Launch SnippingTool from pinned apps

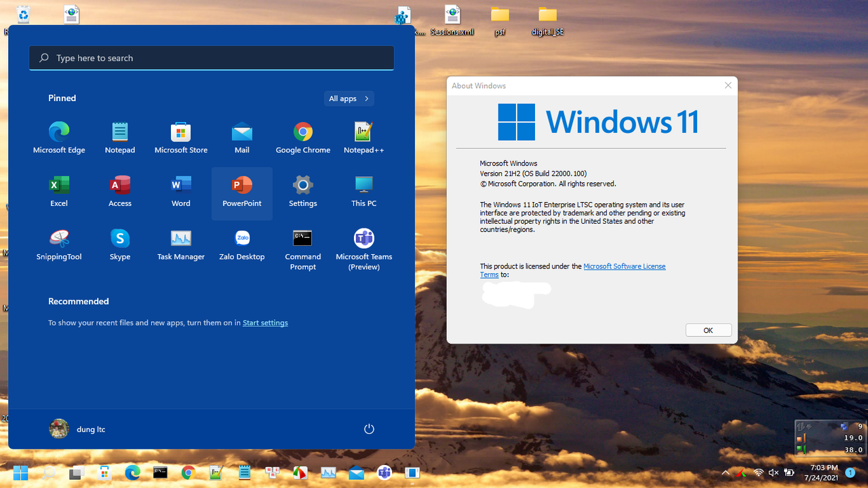[59, 245]
